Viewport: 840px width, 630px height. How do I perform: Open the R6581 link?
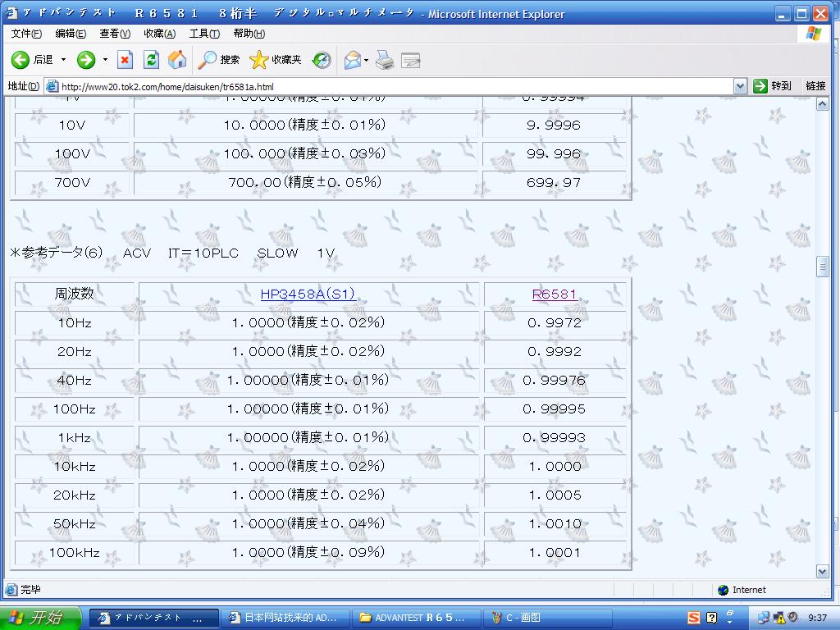pyautogui.click(x=555, y=294)
